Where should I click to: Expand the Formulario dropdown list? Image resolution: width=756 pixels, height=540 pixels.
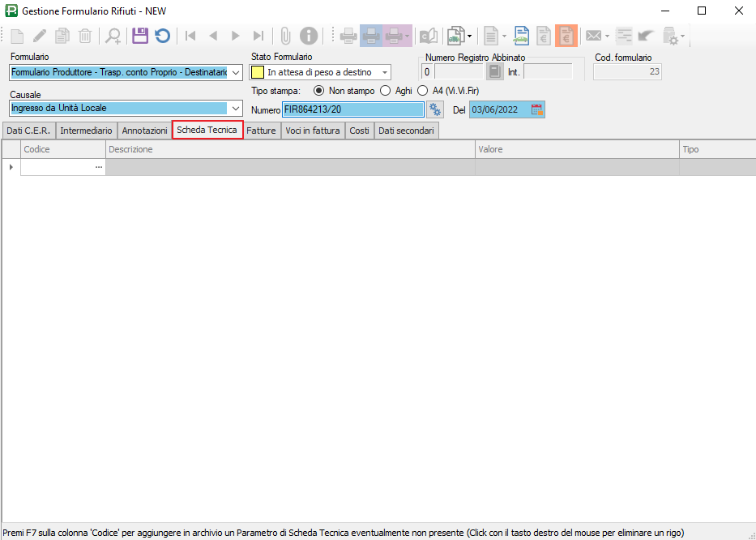[236, 72]
